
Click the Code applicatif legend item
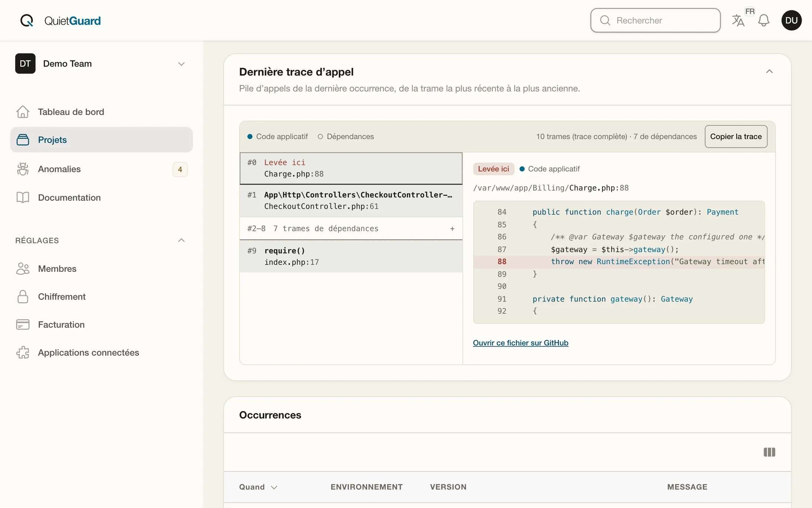click(278, 136)
